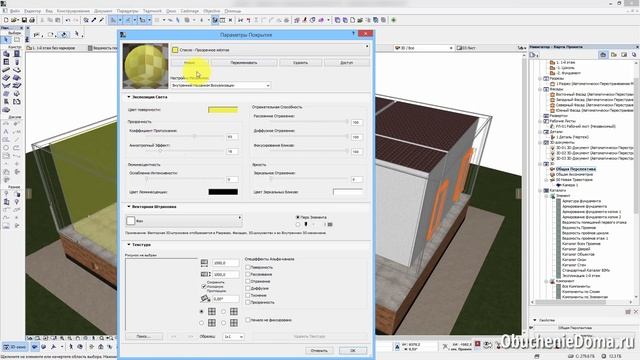Open the Документ menu
This screenshot has width=640, height=360.
click(x=103, y=11)
